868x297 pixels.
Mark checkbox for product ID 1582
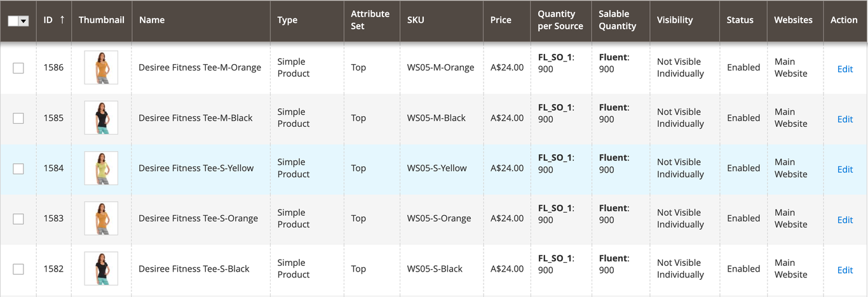(18, 269)
